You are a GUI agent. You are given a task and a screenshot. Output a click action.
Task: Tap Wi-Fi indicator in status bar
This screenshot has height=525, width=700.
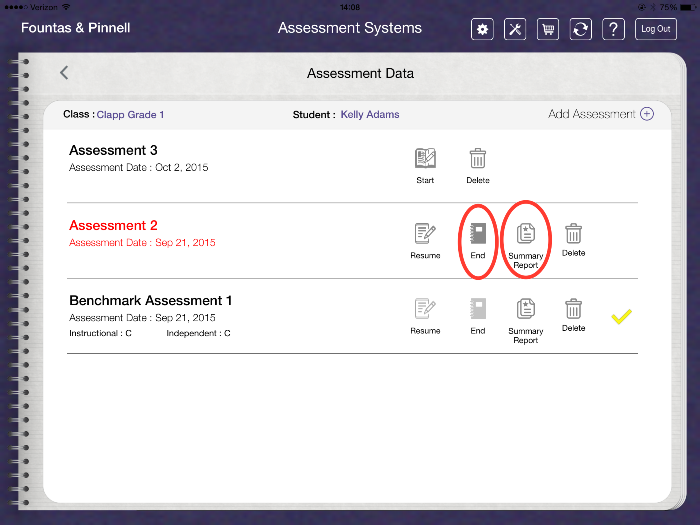point(67,7)
